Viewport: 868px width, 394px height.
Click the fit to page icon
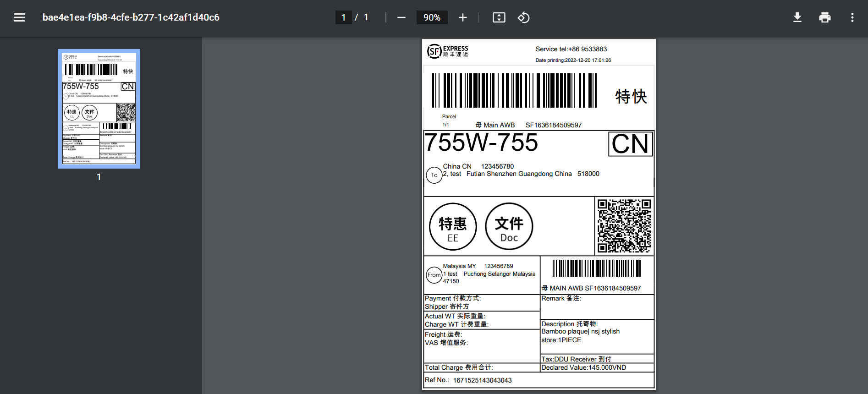[499, 17]
